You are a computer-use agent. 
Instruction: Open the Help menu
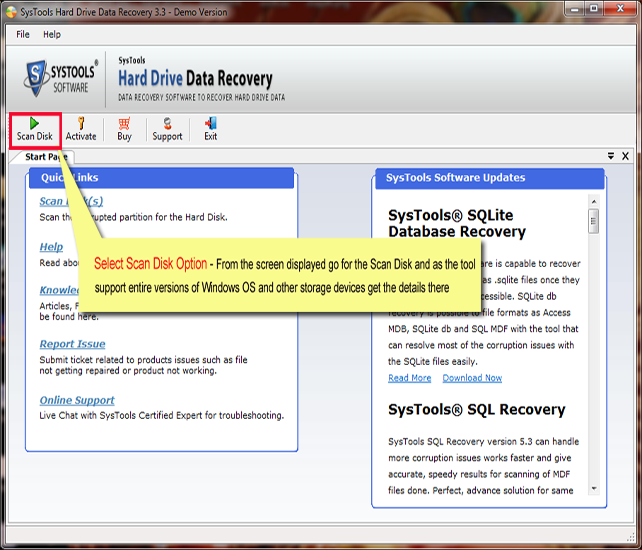[x=52, y=34]
